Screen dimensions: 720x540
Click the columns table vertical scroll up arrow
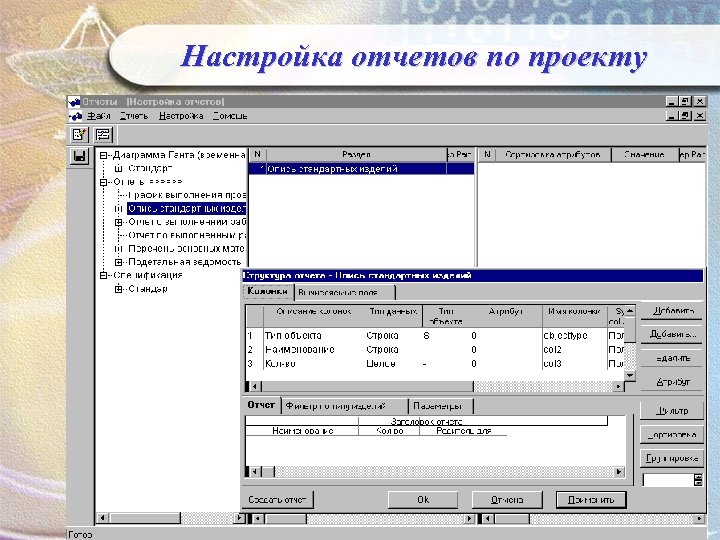tap(630, 311)
